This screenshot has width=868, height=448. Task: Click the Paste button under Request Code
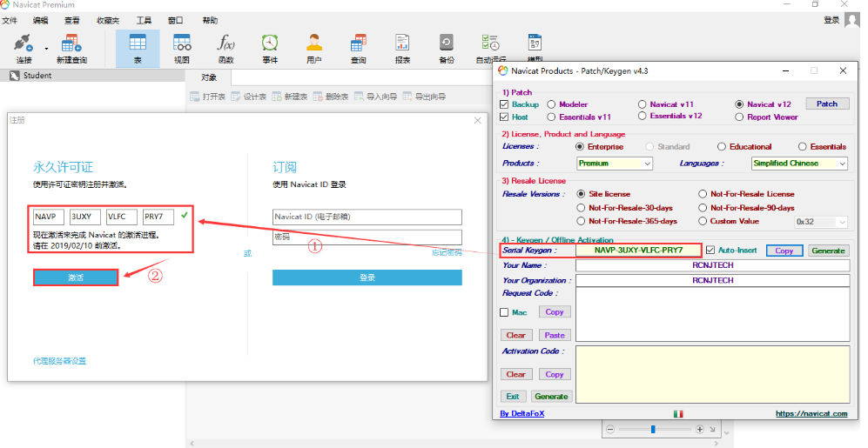click(554, 335)
